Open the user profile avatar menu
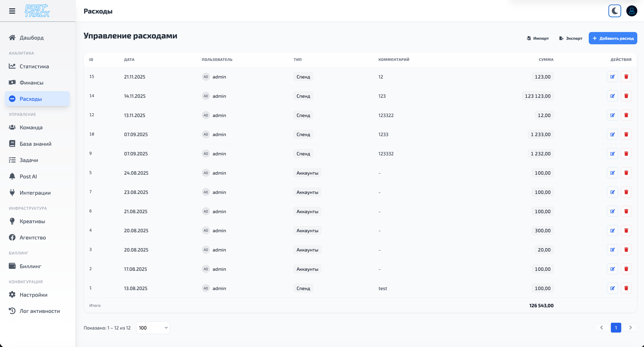This screenshot has width=644, height=347. click(x=632, y=11)
